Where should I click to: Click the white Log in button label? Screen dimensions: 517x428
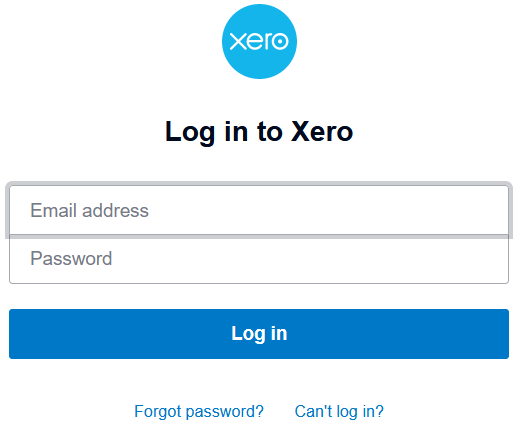[x=259, y=333]
